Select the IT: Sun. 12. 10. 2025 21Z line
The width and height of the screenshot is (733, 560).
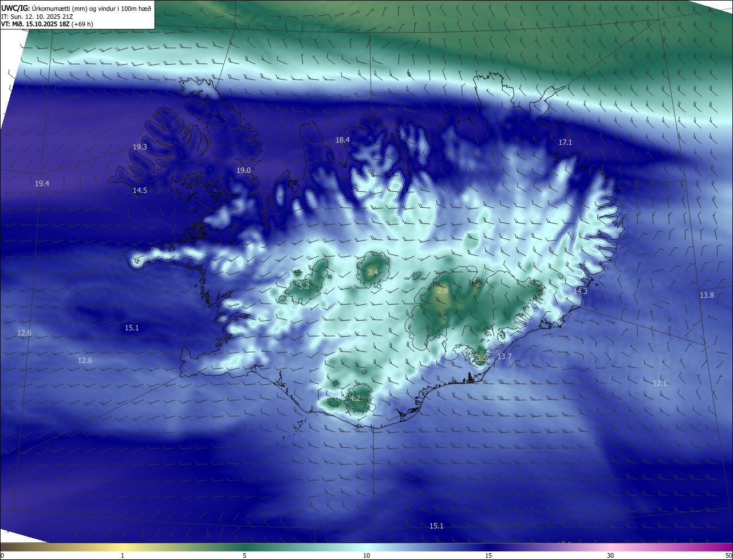37,16
